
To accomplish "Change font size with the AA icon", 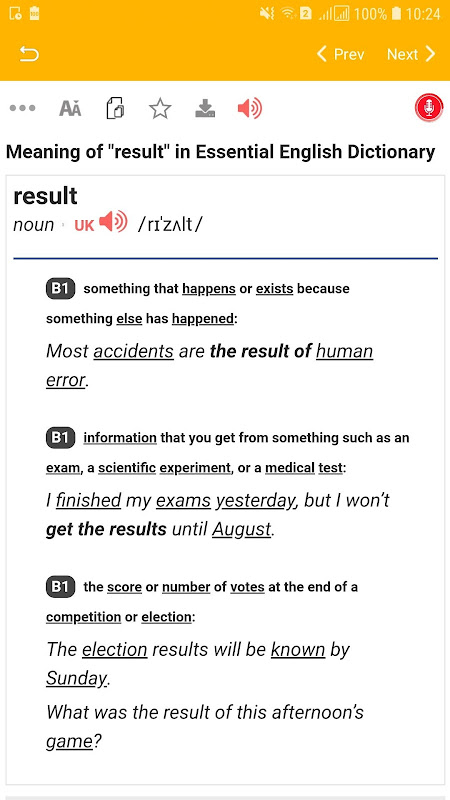I will tap(70, 109).
